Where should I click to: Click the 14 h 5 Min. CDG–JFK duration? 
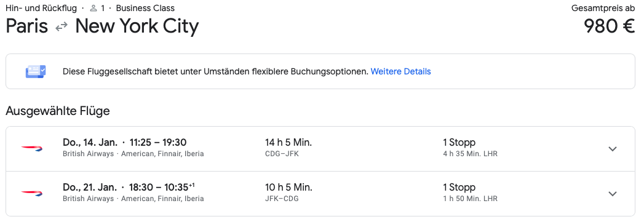tap(288, 148)
